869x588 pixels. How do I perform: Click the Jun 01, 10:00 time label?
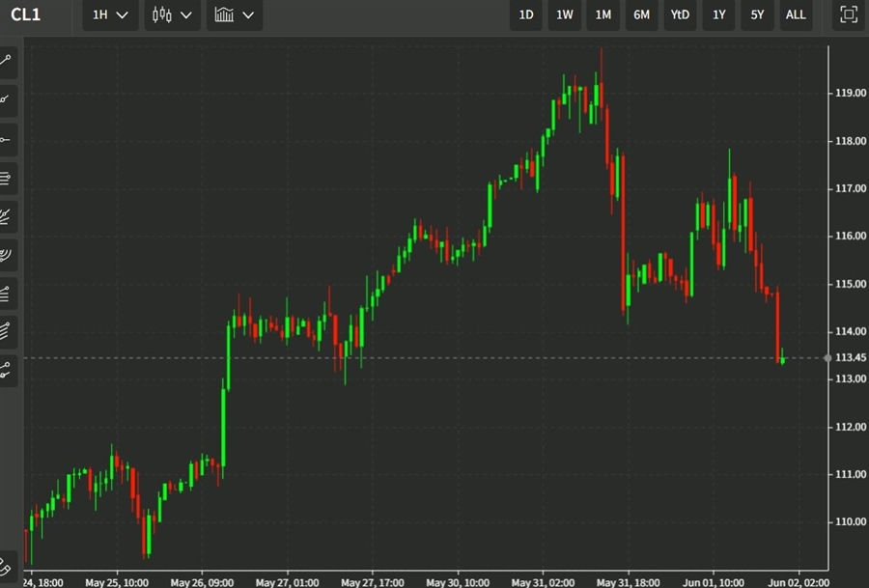714,582
